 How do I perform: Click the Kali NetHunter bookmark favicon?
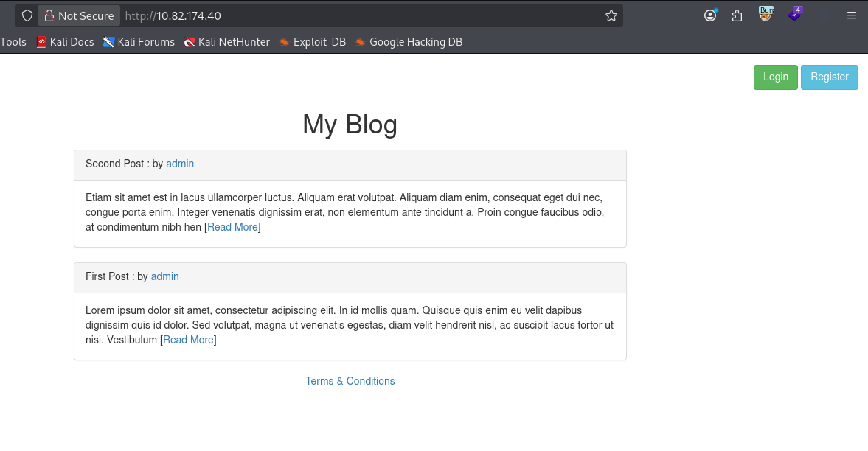tap(190, 42)
